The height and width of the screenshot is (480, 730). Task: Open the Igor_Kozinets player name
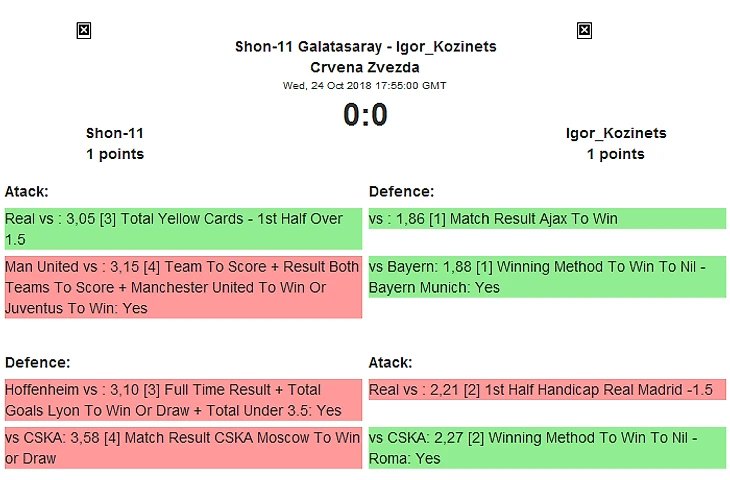click(x=616, y=133)
